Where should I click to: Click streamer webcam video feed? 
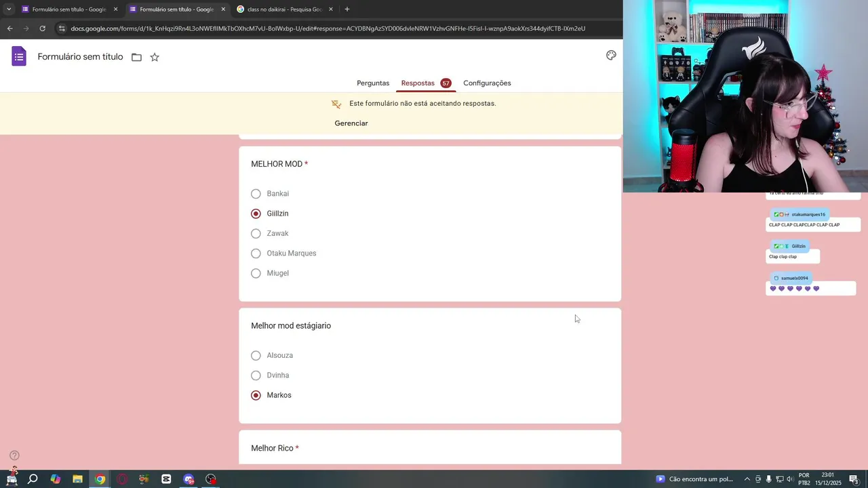coord(745,96)
